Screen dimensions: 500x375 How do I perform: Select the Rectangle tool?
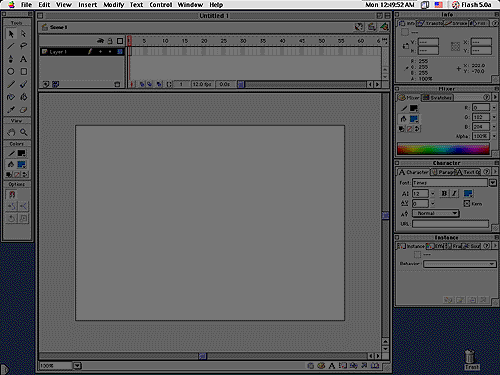point(23,71)
